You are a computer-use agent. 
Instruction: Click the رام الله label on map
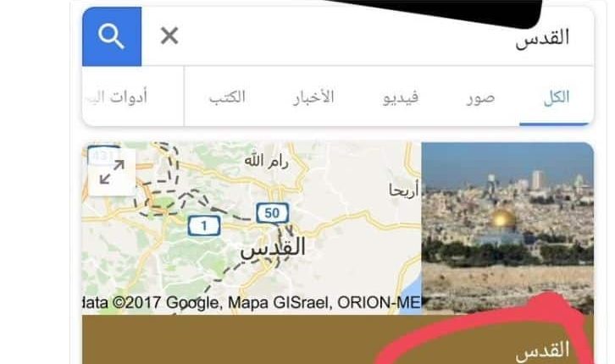(266, 161)
